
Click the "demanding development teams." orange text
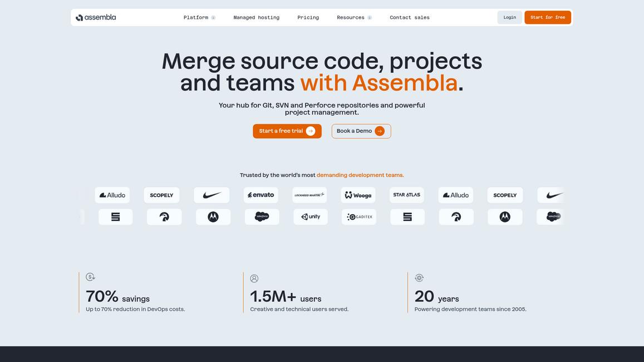point(360,175)
